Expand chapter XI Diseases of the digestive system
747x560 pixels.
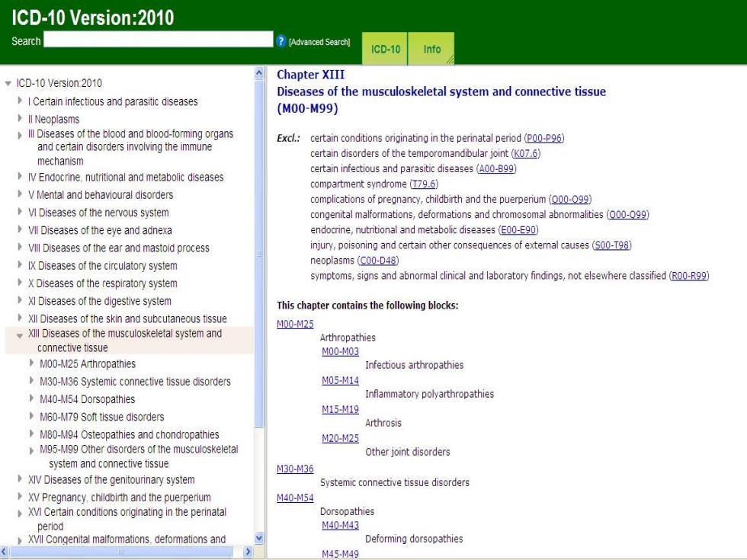(20, 300)
